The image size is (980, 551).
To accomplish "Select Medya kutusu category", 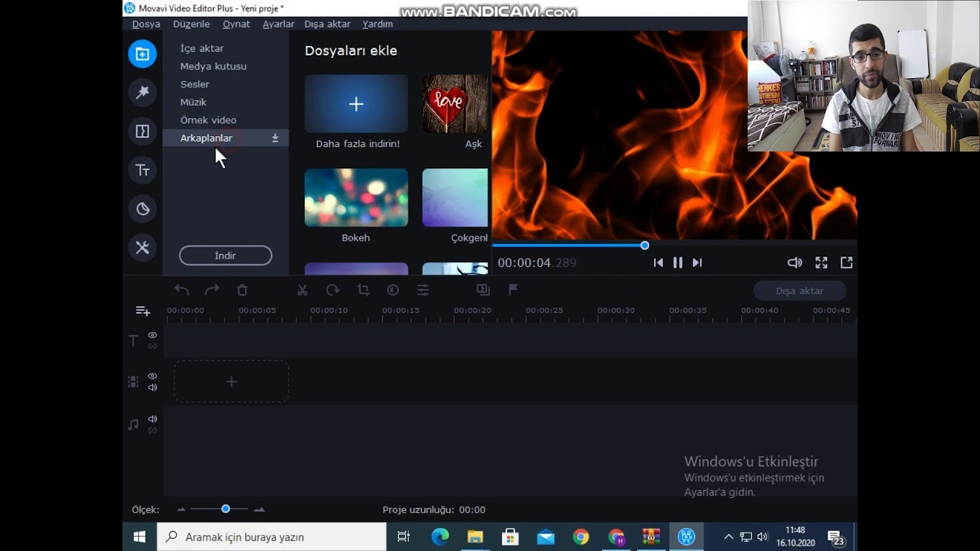I will (214, 67).
